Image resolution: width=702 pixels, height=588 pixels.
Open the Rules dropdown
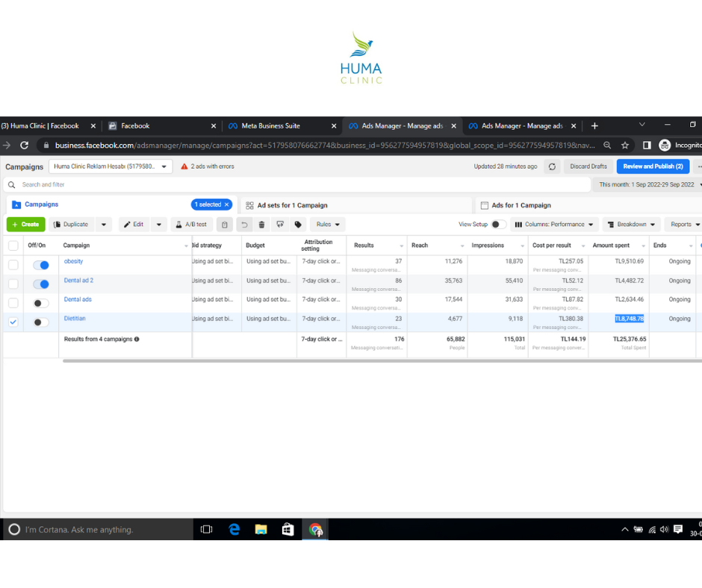click(x=328, y=225)
